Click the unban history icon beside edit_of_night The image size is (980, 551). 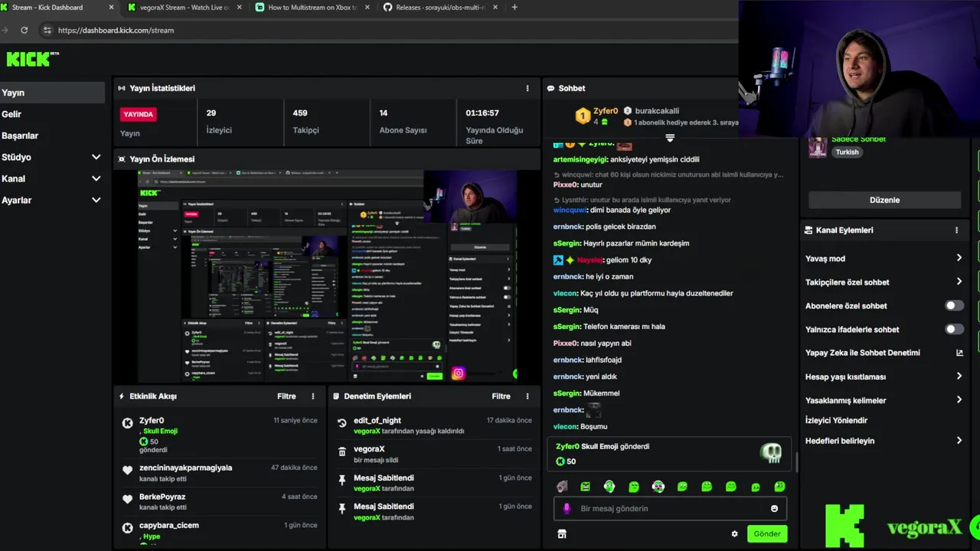(x=341, y=422)
